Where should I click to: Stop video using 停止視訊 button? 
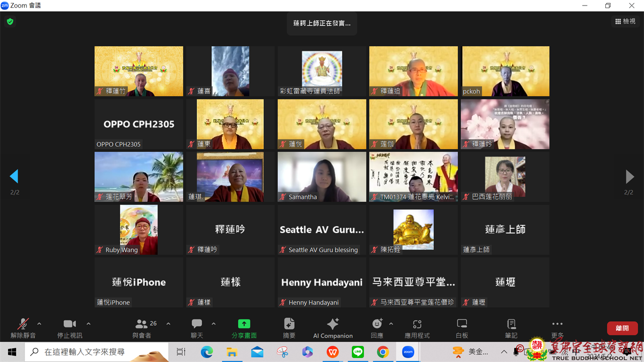point(69,327)
